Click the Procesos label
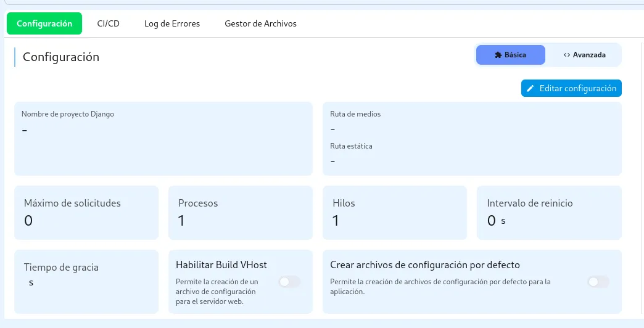Viewport: 644px width, 328px height. pyautogui.click(x=198, y=203)
